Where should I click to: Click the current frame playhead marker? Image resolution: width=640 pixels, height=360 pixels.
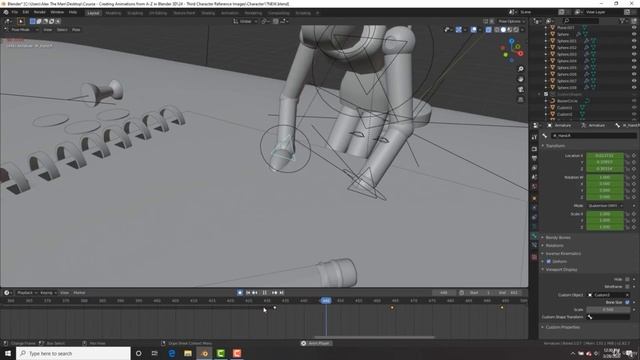click(x=326, y=301)
